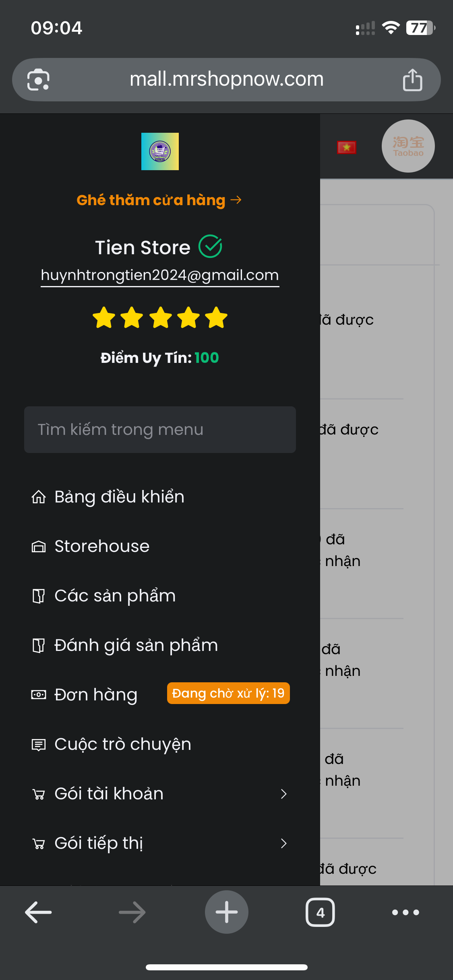Select the Vietnam flag language icon
453x980 pixels.
click(x=347, y=147)
